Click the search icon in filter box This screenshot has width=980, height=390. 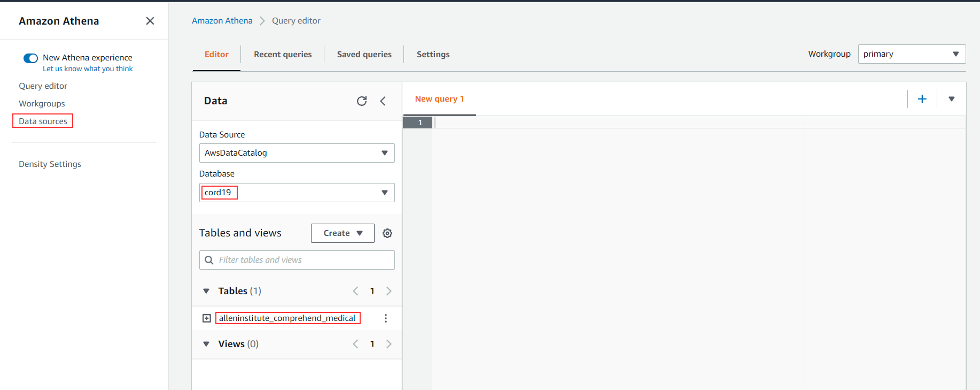(209, 260)
